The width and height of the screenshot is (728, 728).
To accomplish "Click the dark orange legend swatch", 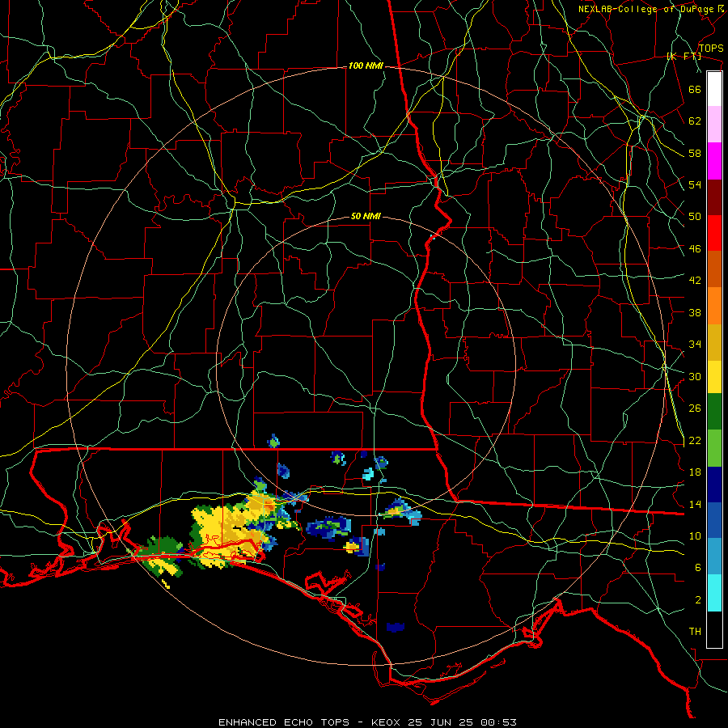I will [714, 269].
